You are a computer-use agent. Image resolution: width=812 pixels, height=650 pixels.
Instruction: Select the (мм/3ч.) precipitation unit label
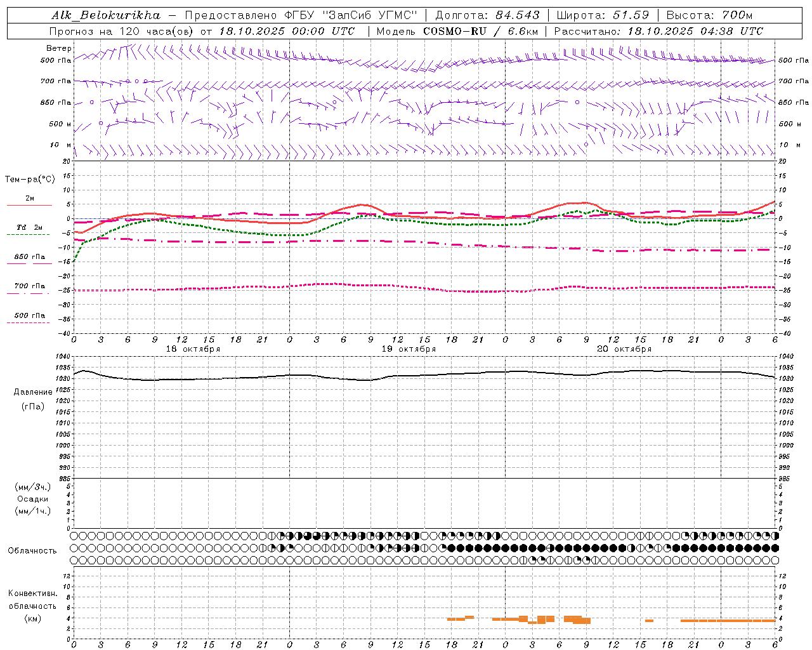coord(33,487)
